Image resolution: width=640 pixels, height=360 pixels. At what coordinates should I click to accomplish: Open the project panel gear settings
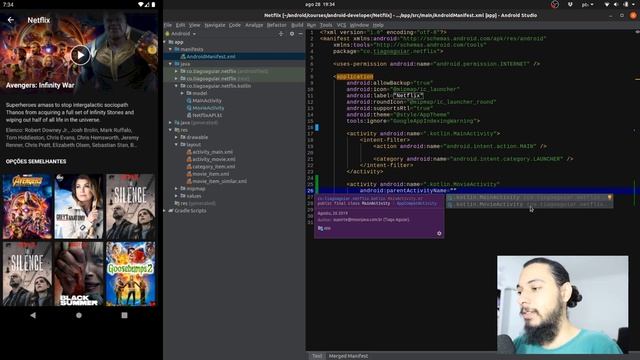coord(292,34)
